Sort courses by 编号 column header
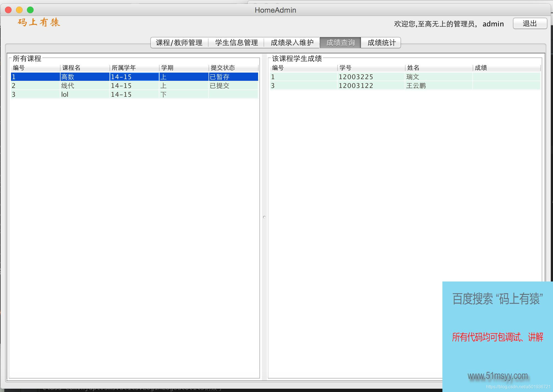Image resolution: width=553 pixels, height=392 pixels. [35, 68]
